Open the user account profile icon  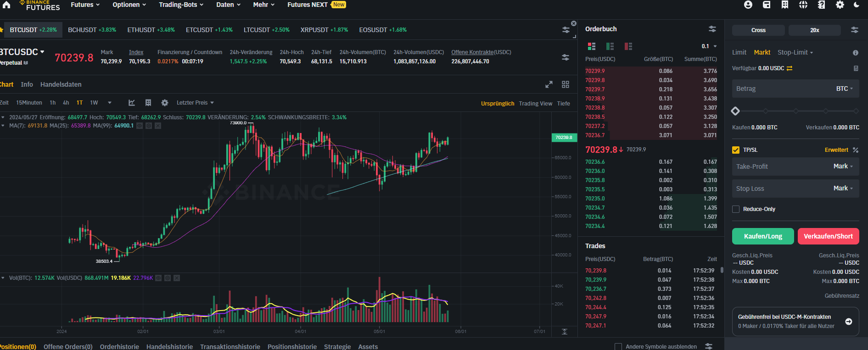click(x=748, y=5)
